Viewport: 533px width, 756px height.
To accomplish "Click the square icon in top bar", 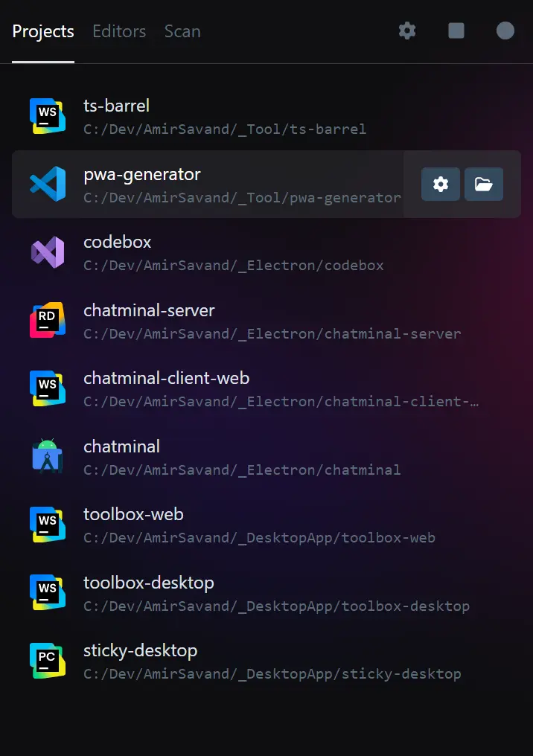I will (456, 31).
